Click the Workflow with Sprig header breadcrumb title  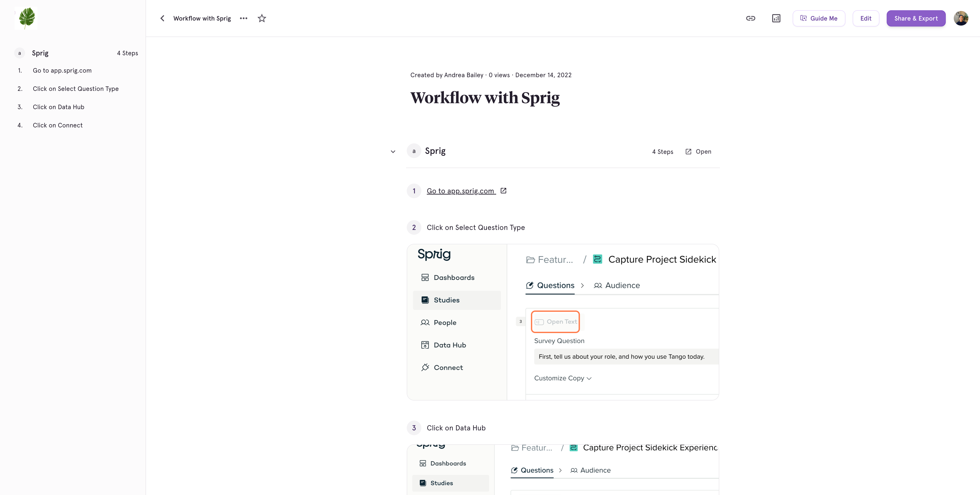coord(202,18)
